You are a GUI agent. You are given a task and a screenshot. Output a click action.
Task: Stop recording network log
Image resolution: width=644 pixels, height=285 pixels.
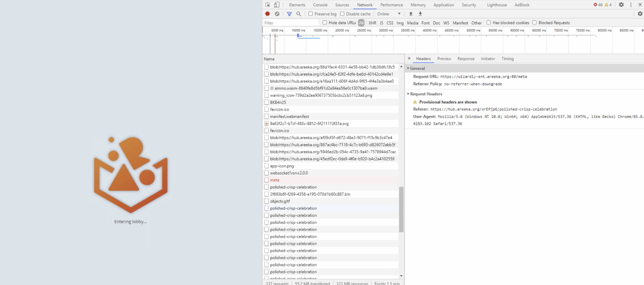point(267,14)
